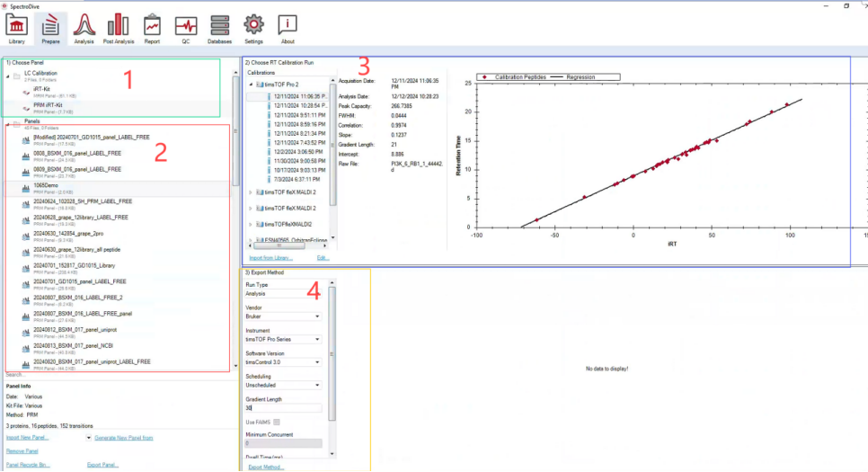Open the About info icon

[288, 29]
